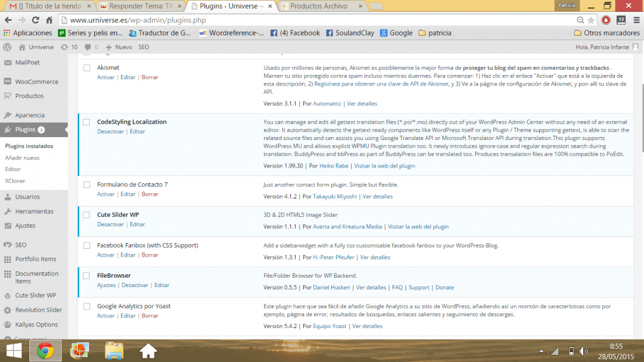Check Formulario de Contacto 7 checkbox
This screenshot has height=362, width=644.
click(87, 185)
